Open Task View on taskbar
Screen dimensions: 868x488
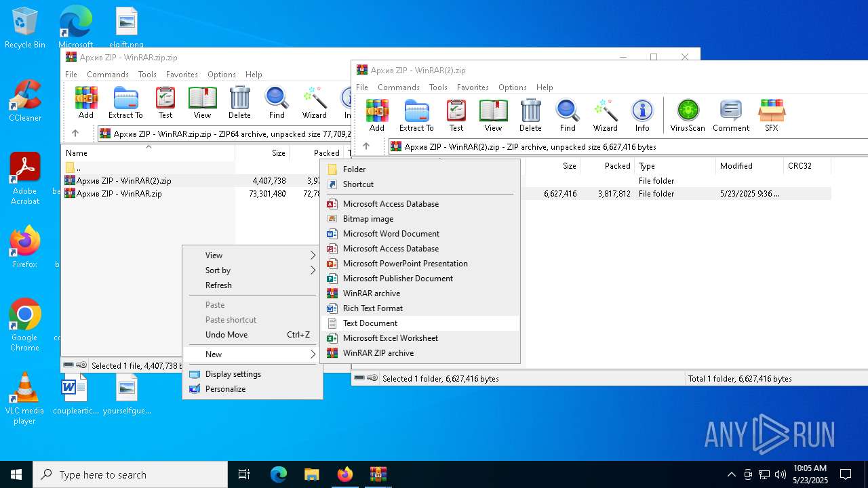244,474
